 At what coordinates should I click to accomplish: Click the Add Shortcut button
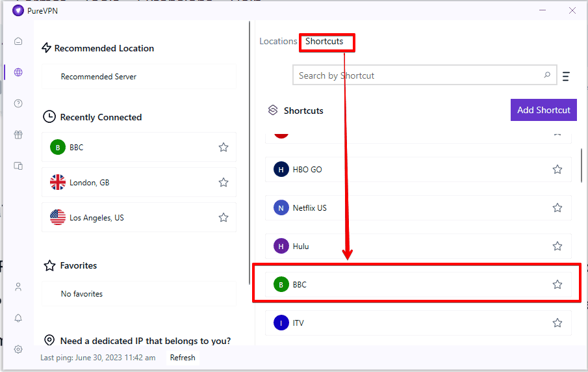[x=543, y=110]
